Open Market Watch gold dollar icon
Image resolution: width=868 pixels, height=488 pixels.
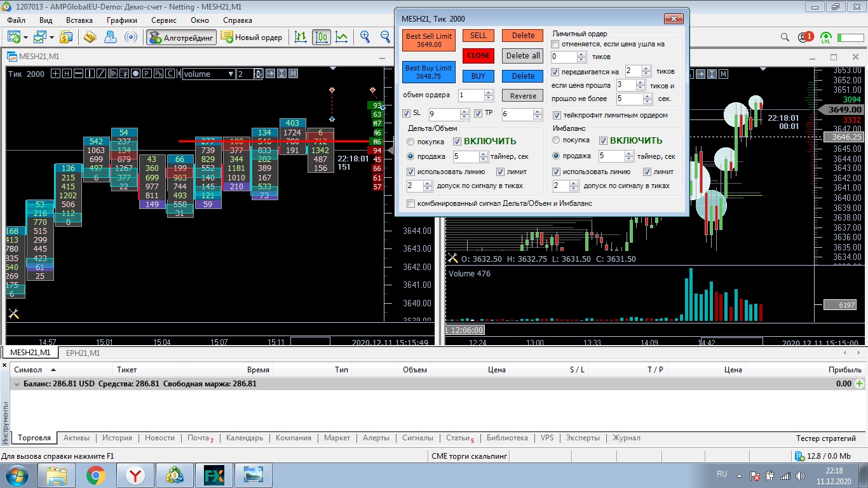coord(66,37)
